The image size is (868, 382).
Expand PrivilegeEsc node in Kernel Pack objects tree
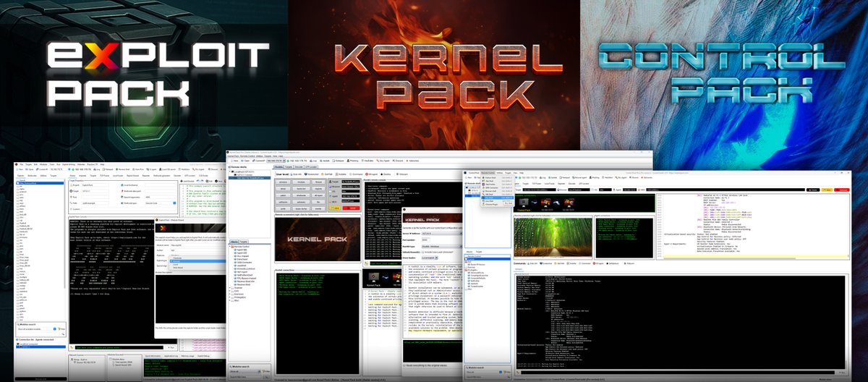click(x=229, y=297)
